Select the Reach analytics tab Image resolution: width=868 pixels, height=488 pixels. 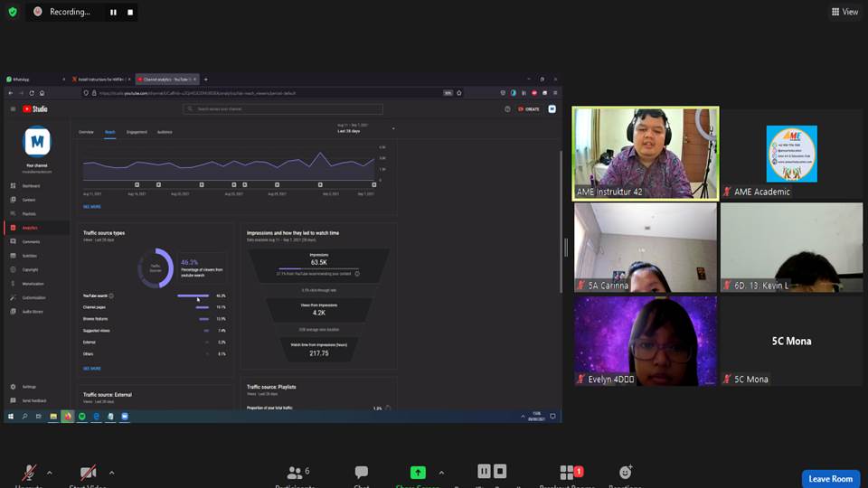(x=109, y=132)
